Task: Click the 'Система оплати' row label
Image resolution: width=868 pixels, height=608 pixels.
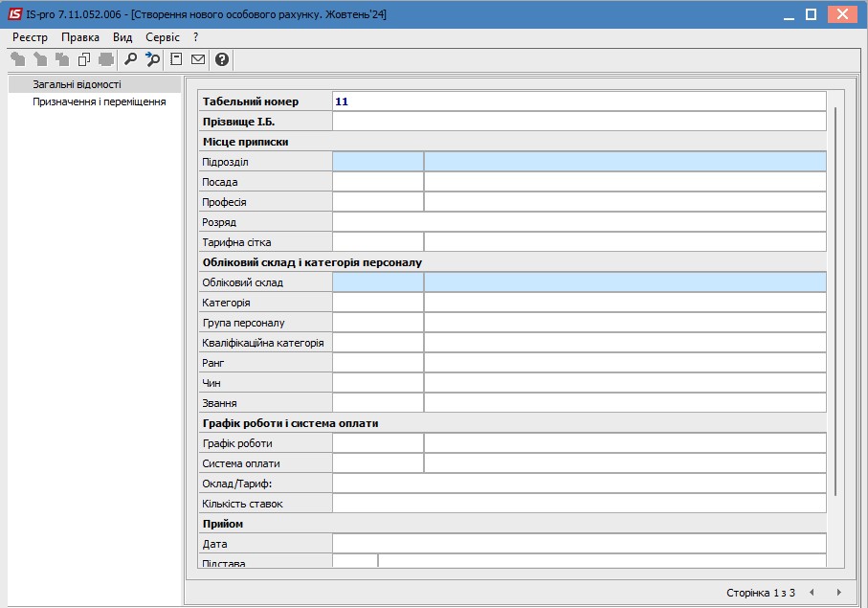Action: (241, 463)
